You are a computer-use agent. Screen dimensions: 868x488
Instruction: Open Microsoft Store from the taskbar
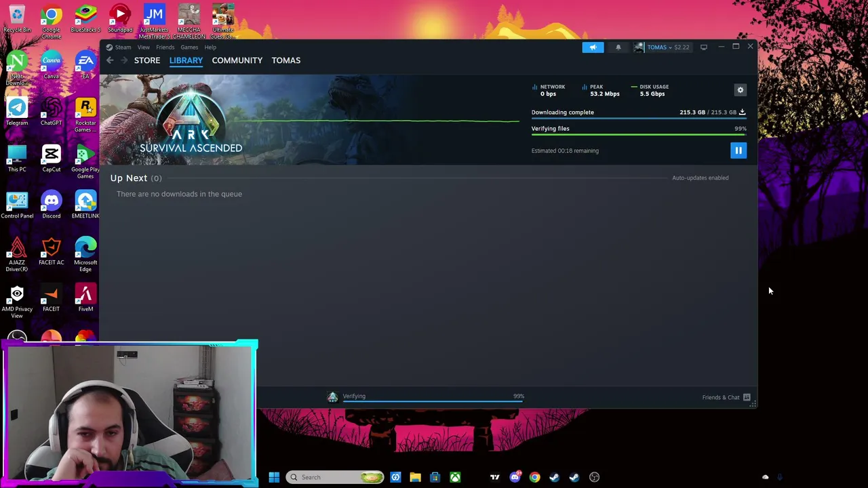(435, 477)
